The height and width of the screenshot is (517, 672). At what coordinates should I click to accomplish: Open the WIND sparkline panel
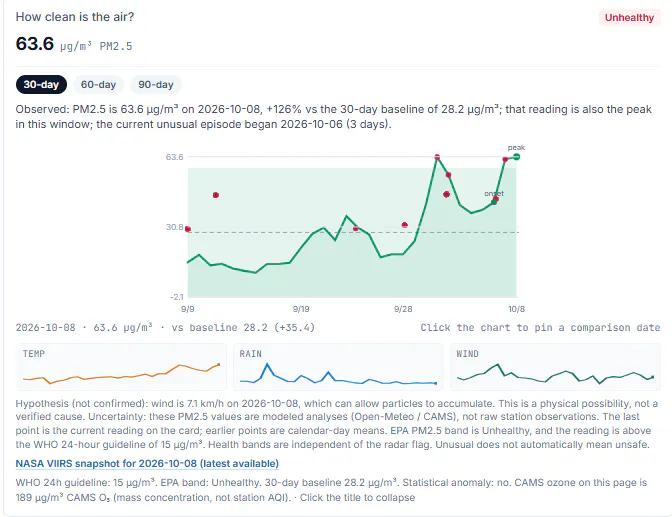point(555,367)
